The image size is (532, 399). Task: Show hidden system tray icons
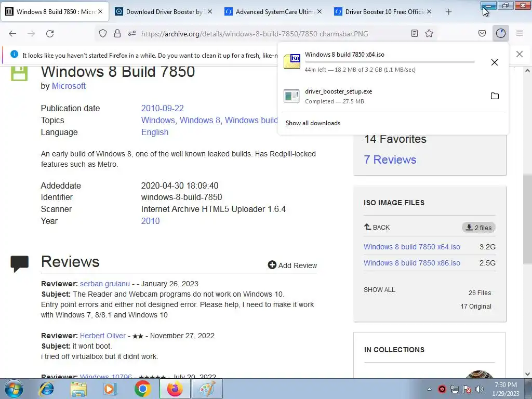pyautogui.click(x=429, y=389)
